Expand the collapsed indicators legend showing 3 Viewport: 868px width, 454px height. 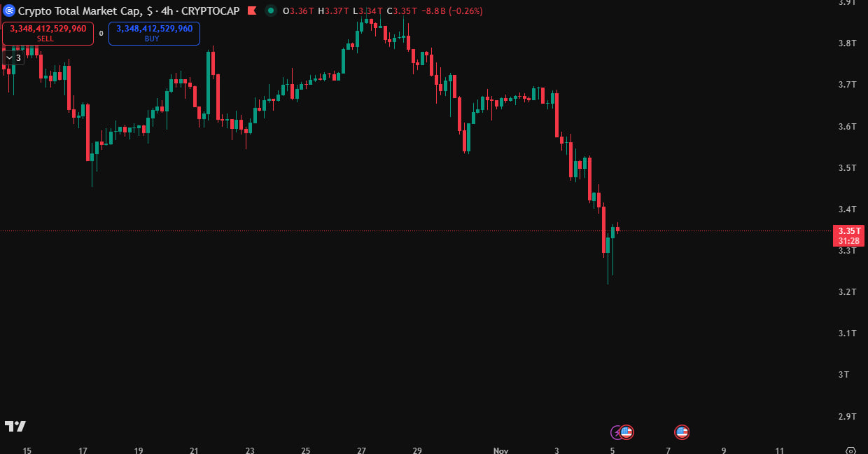coord(13,57)
